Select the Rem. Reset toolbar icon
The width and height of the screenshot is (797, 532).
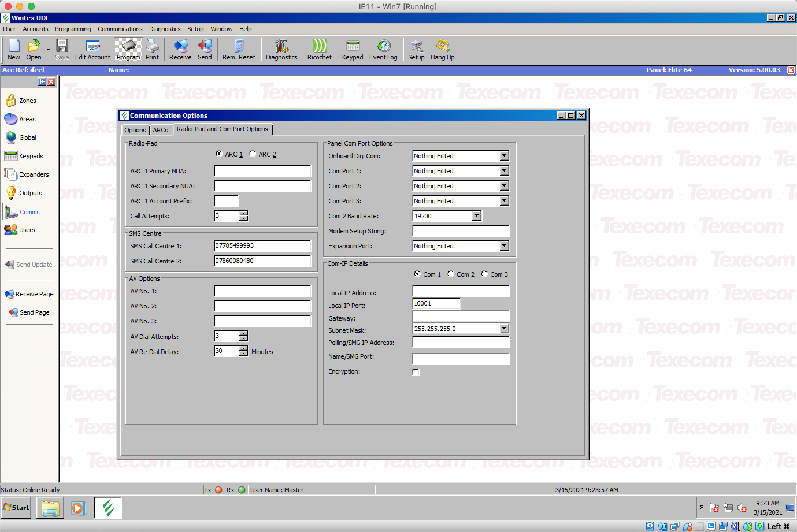coord(239,50)
